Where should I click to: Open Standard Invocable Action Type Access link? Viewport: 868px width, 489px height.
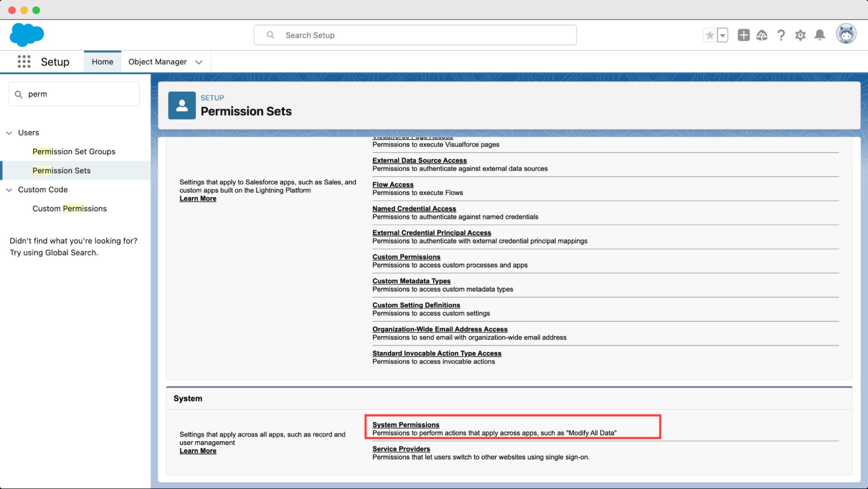click(x=437, y=353)
